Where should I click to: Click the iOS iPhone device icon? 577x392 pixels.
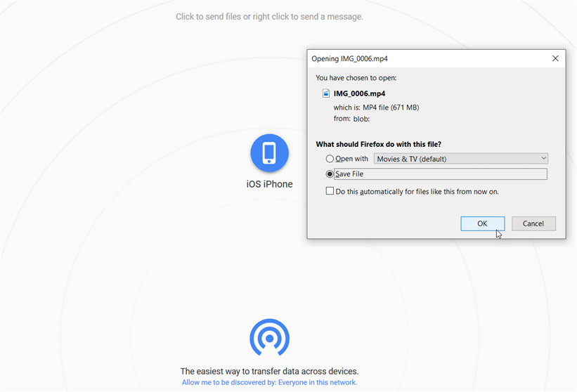[269, 153]
